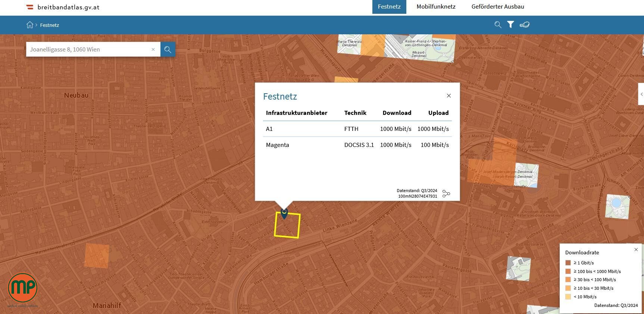Select the popup Festnetz heading
Screen dimensions: 644x314
coord(280,96)
